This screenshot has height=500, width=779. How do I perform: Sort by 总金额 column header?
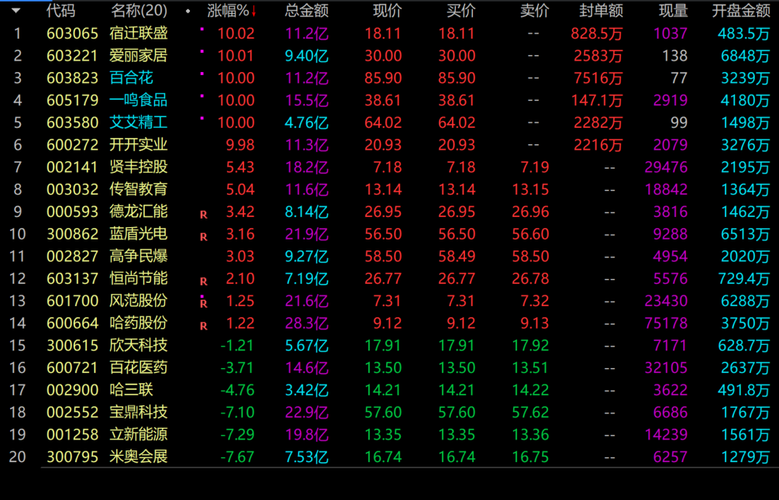(x=307, y=10)
